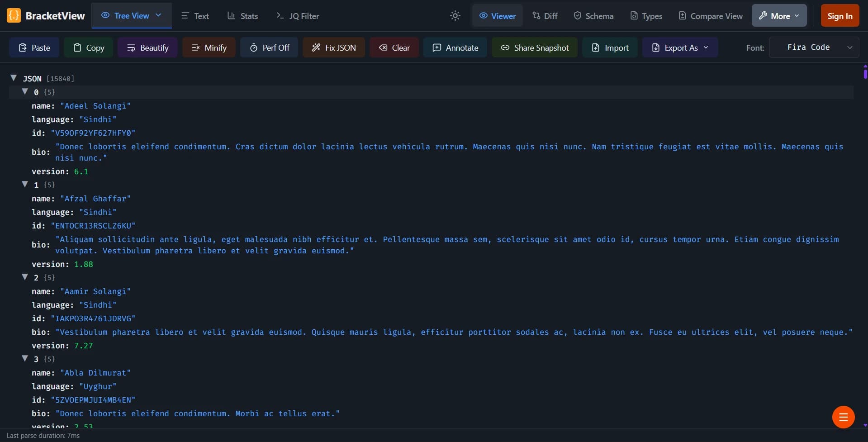Collapse array item 2

click(x=25, y=277)
